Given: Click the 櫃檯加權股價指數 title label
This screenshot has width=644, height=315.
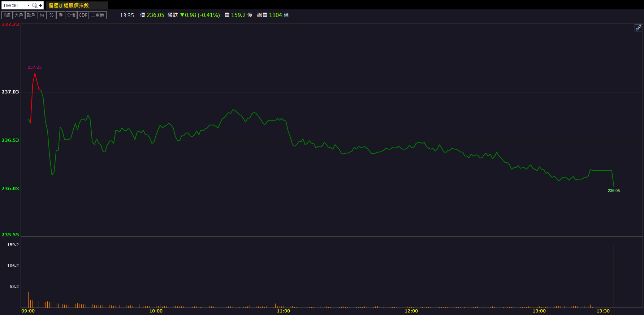Looking at the screenshot, I should click(69, 5).
